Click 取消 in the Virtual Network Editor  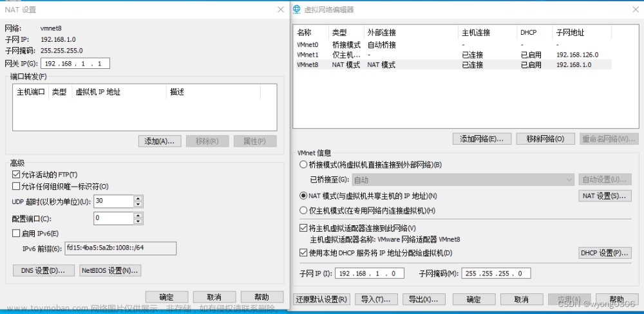coord(522,299)
